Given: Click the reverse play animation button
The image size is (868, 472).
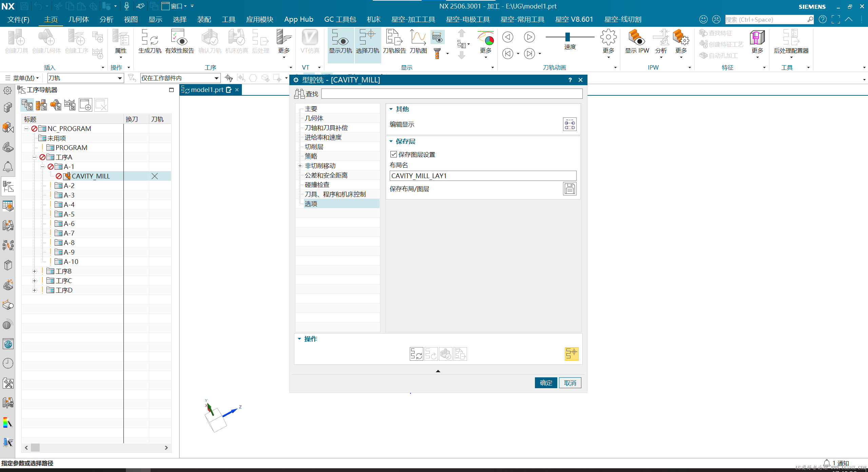Looking at the screenshot, I should tap(507, 37).
